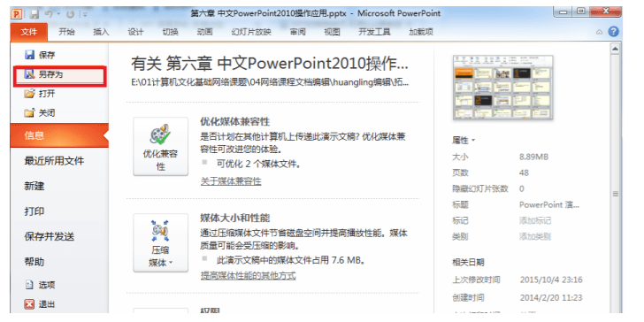Switch to the 动画 (Animations) ribbon tab
The height and width of the screenshot is (322, 644).
tap(204, 32)
